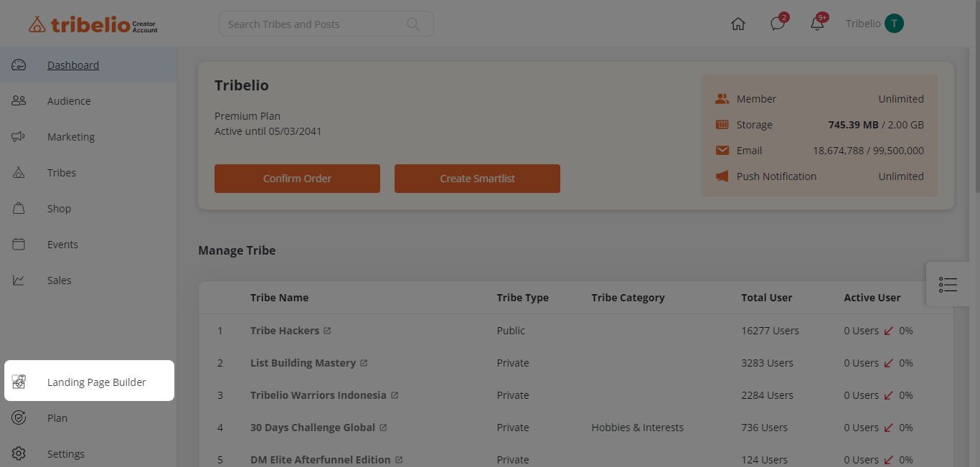Image resolution: width=980 pixels, height=467 pixels.
Task: Click the search magnifier icon
Action: pyautogui.click(x=413, y=24)
